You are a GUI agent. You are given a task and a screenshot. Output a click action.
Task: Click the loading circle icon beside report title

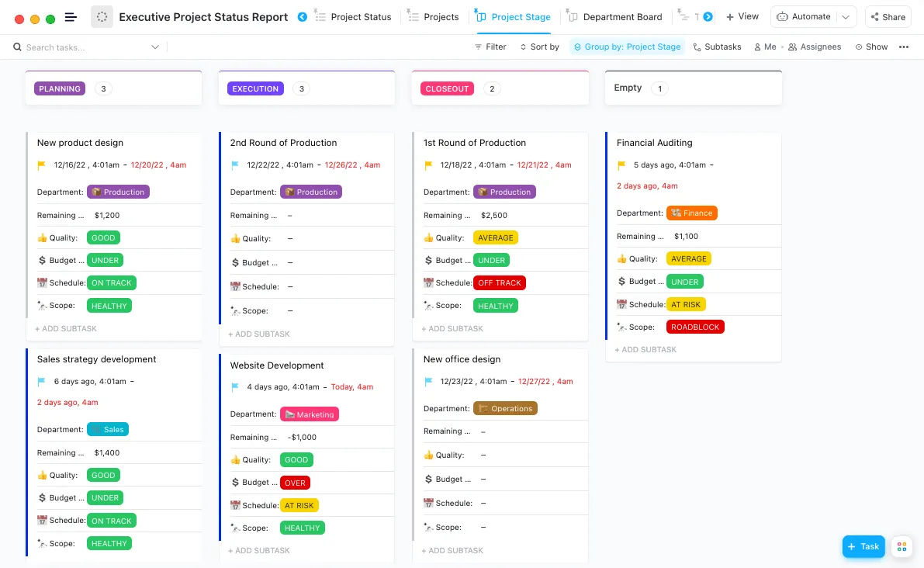(102, 17)
